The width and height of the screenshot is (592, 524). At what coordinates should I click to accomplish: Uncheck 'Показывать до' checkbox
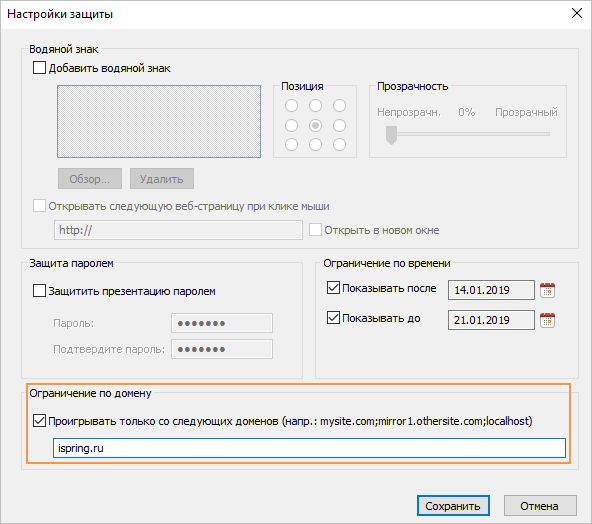pos(333,317)
